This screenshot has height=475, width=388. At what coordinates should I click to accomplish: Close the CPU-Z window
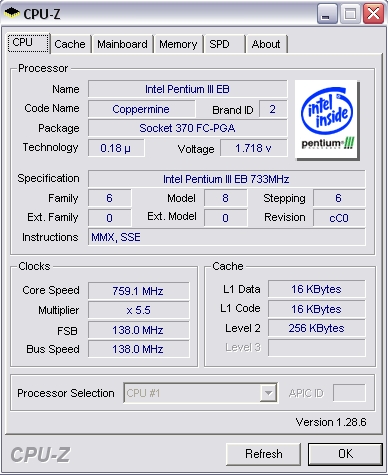(x=373, y=14)
